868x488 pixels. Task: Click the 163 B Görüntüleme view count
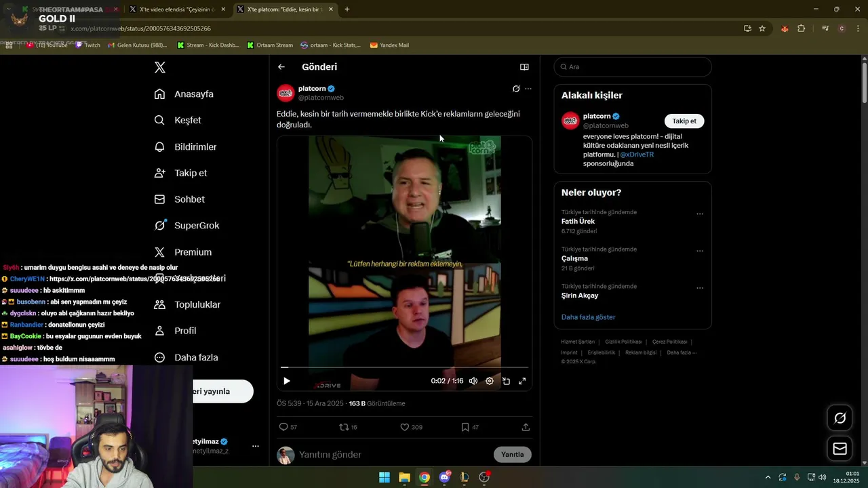coord(377,403)
